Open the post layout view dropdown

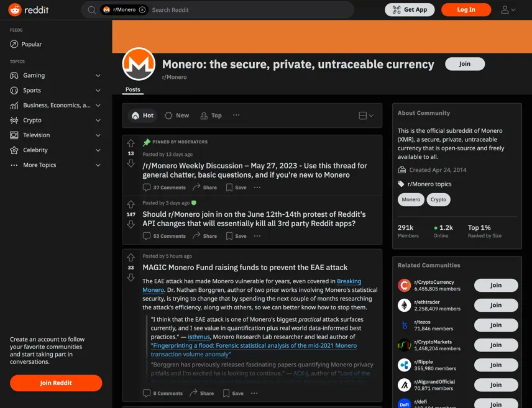point(365,116)
